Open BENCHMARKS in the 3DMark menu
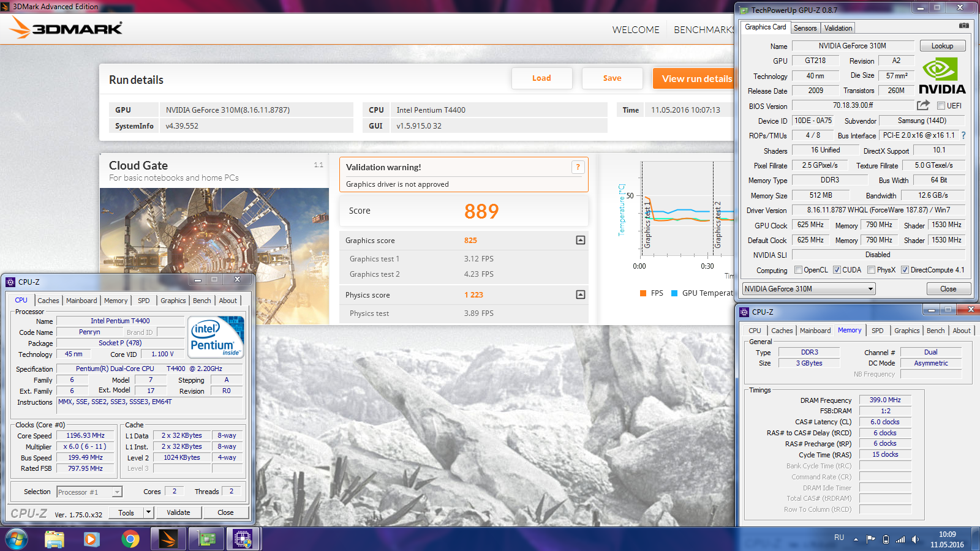The height and width of the screenshot is (551, 980). (x=704, y=30)
